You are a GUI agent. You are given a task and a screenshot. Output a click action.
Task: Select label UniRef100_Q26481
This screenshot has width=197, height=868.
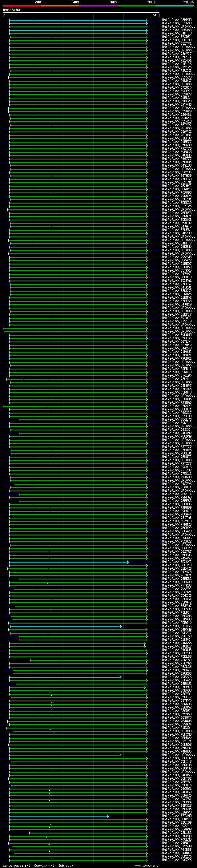coord(177,115)
